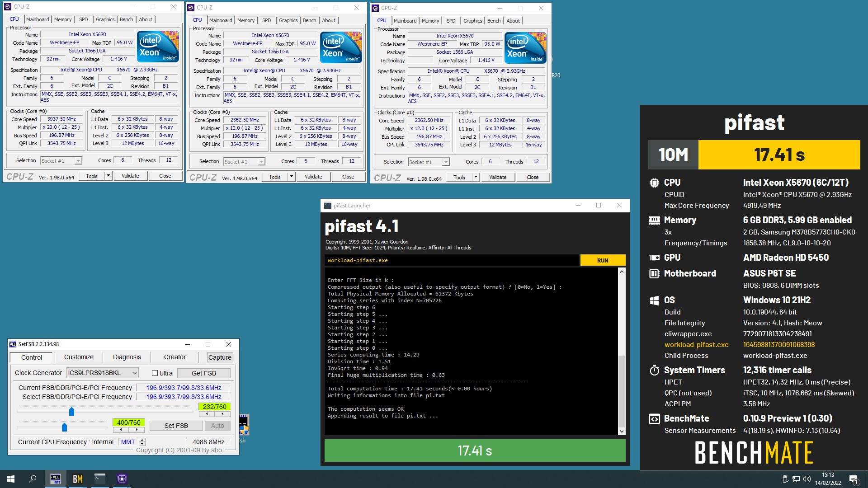Click the Safely Remove Hardware tray icon
This screenshot has height=488, width=868.
[x=785, y=479]
